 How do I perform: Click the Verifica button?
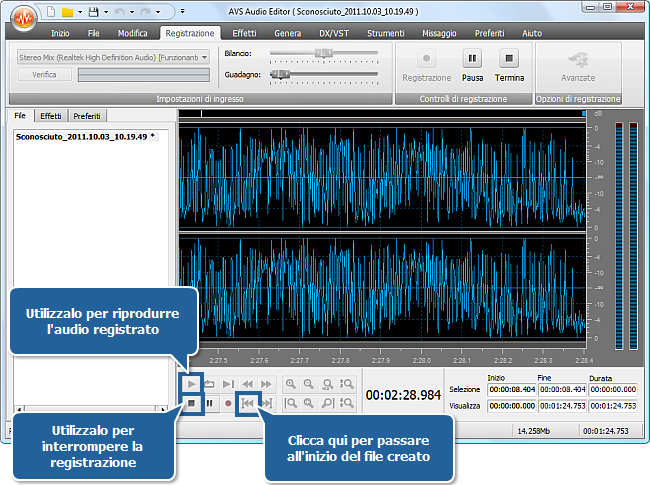(44, 75)
